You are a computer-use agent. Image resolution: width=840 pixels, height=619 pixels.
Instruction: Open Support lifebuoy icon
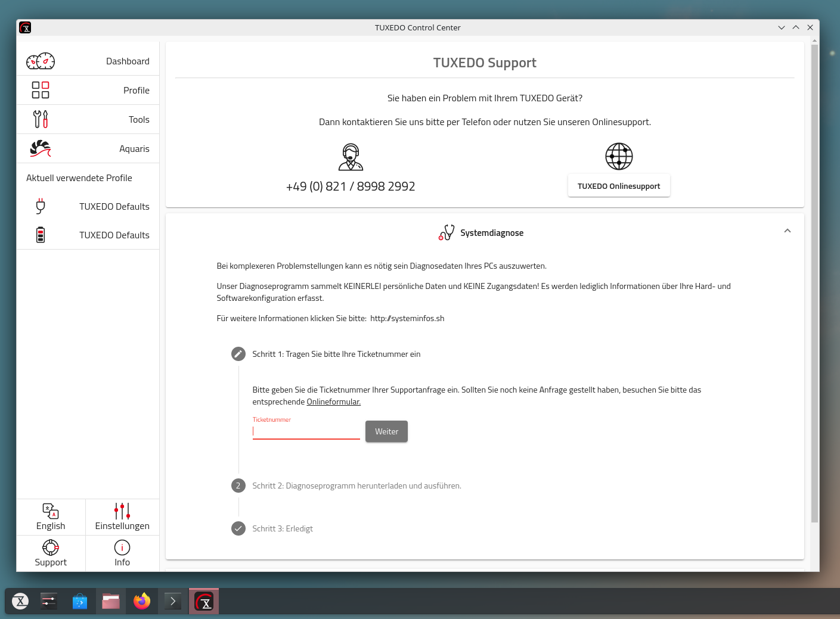[x=51, y=548]
